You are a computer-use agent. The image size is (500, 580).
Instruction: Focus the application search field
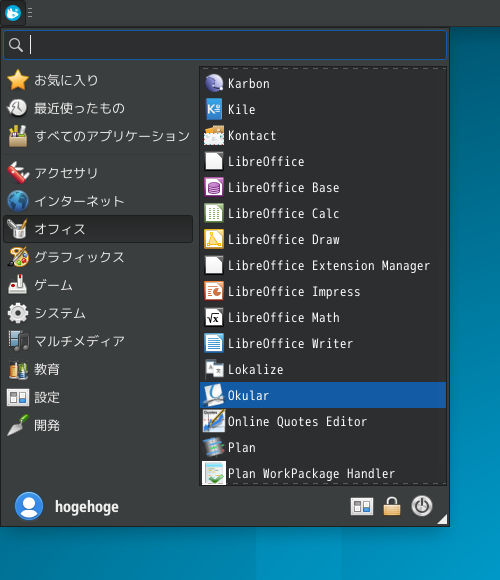tap(225, 45)
